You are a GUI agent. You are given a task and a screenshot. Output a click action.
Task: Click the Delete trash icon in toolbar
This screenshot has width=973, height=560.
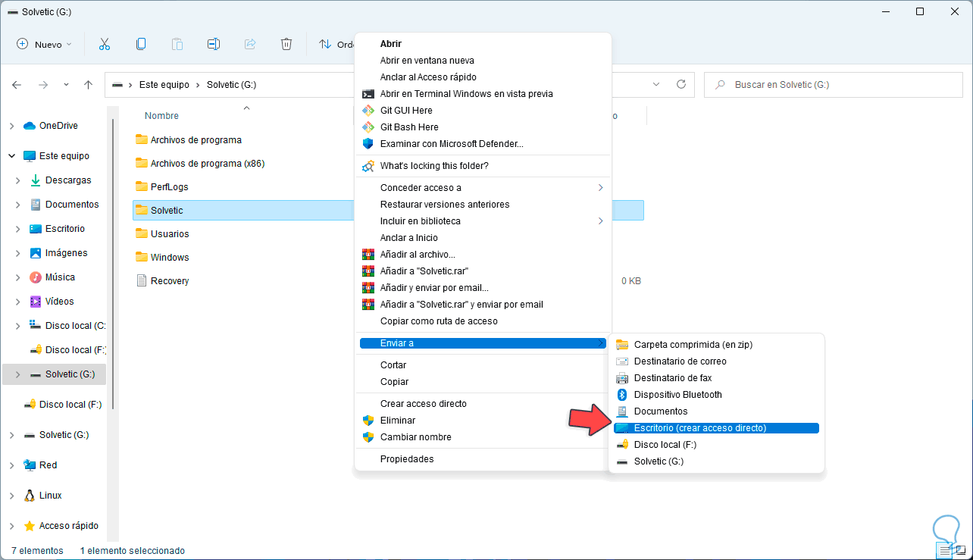286,44
